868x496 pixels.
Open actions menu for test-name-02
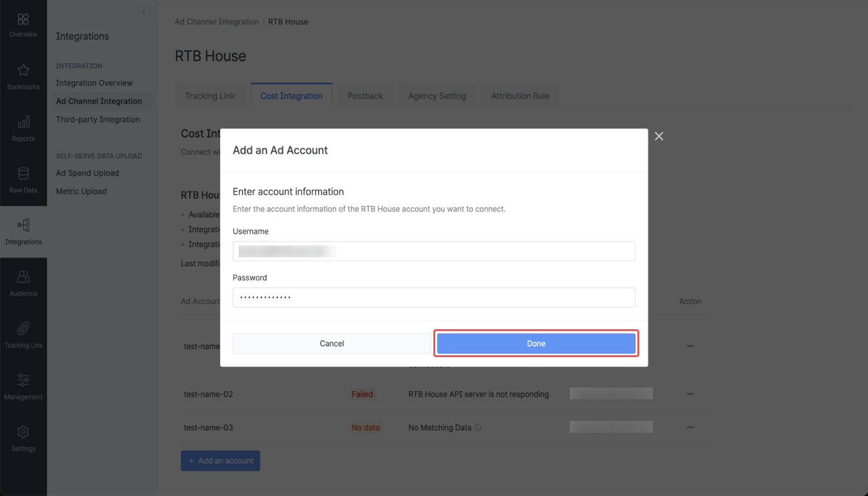point(690,394)
